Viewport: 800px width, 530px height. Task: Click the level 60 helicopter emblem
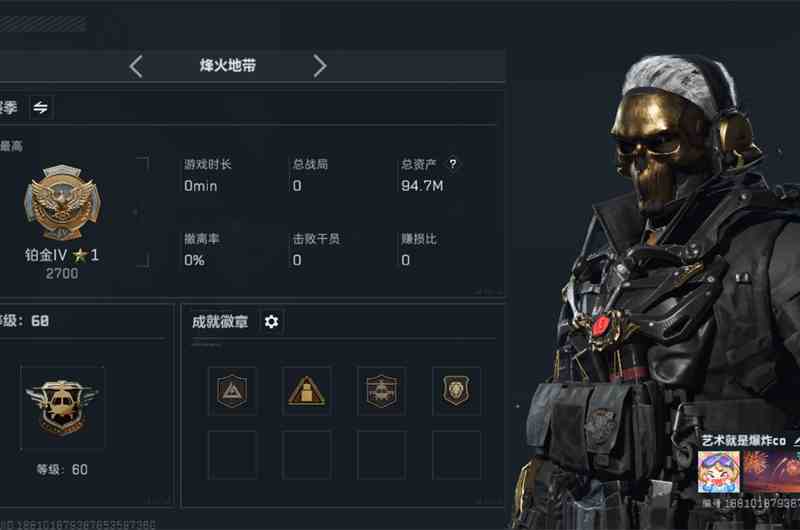coord(62,407)
